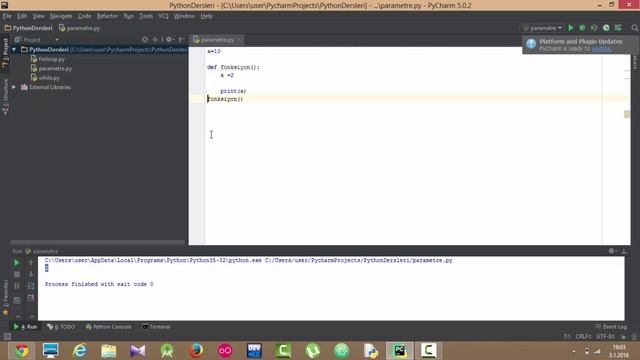Open the Project panel gear settings
Viewport: 640px width, 360px height.
click(x=169, y=40)
